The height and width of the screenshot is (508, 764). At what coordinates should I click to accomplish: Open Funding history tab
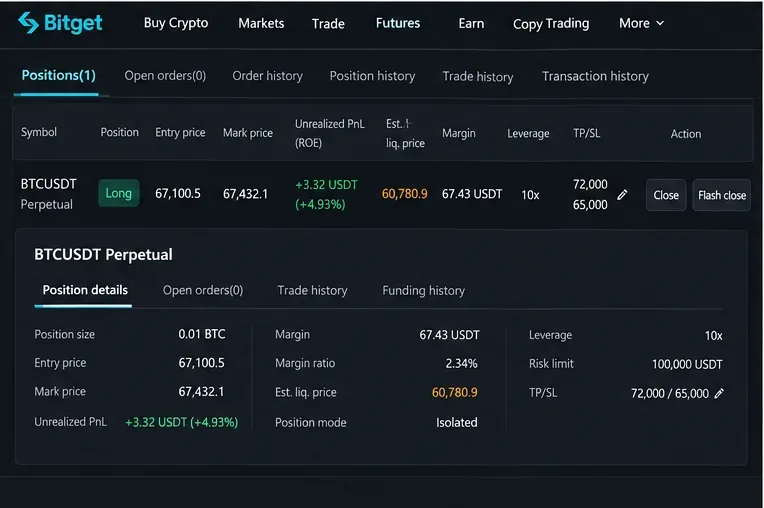click(x=423, y=291)
